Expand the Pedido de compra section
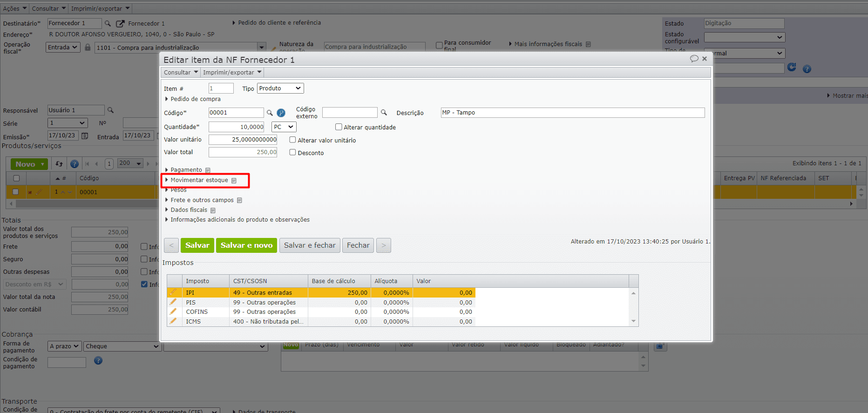 193,99
